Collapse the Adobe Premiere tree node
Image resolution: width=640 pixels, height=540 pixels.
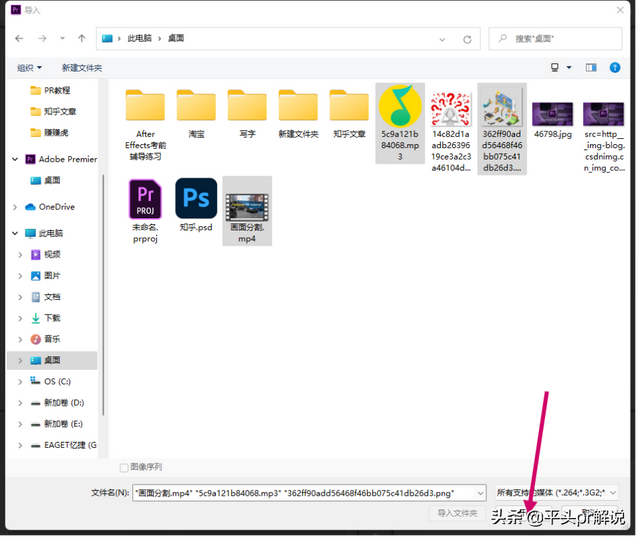coord(15,159)
